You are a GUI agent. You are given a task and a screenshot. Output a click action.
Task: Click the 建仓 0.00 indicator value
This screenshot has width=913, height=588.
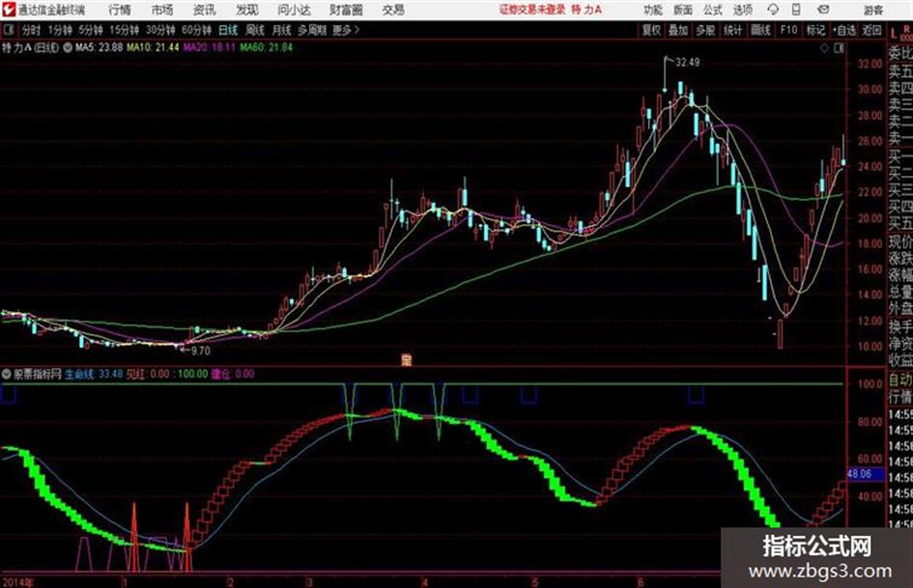tap(233, 375)
